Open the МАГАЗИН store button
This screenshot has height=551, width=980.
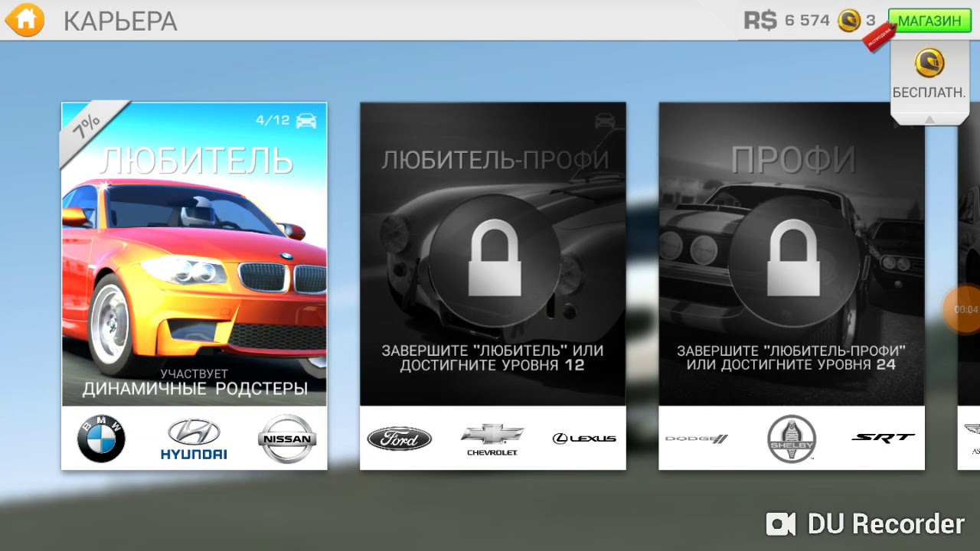coord(929,21)
